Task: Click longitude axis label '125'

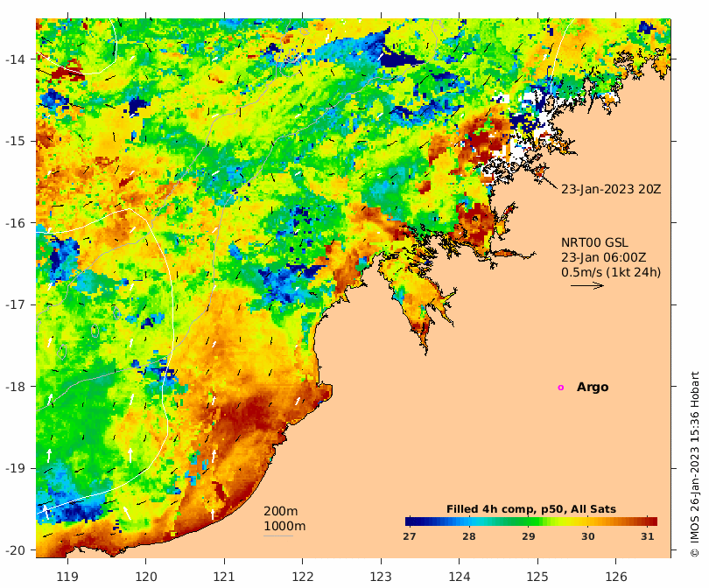Action: pos(537,577)
